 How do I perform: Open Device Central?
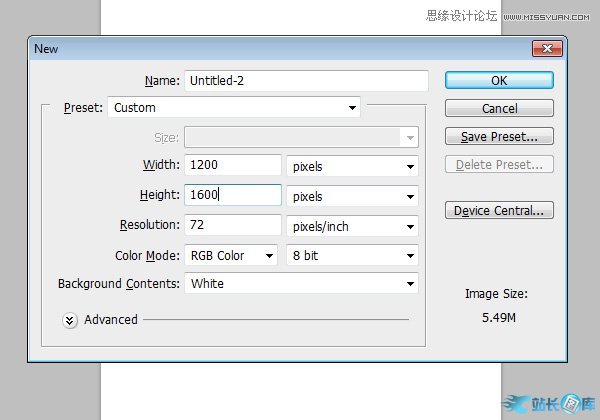tap(499, 211)
